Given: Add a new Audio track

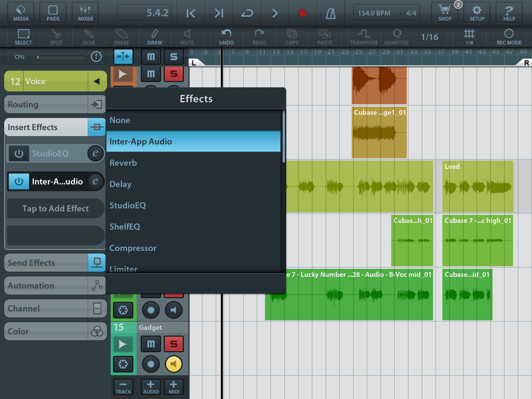Looking at the screenshot, I should pyautogui.click(x=151, y=387).
